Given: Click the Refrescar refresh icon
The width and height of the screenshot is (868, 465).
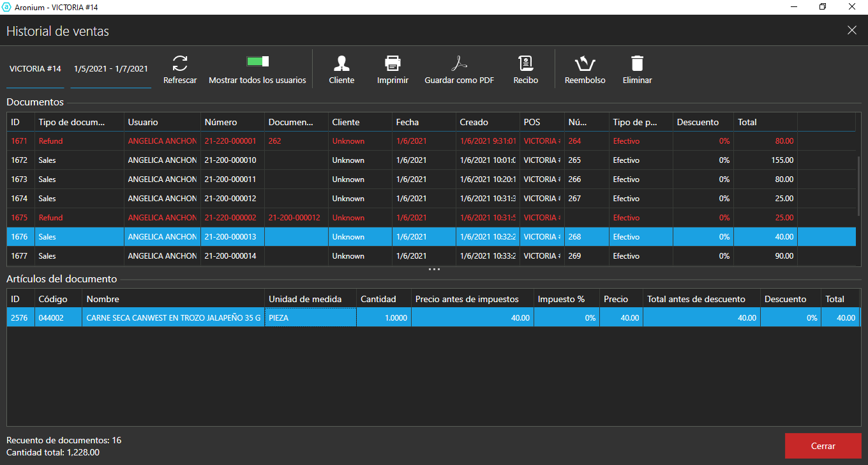Looking at the screenshot, I should click(x=180, y=63).
